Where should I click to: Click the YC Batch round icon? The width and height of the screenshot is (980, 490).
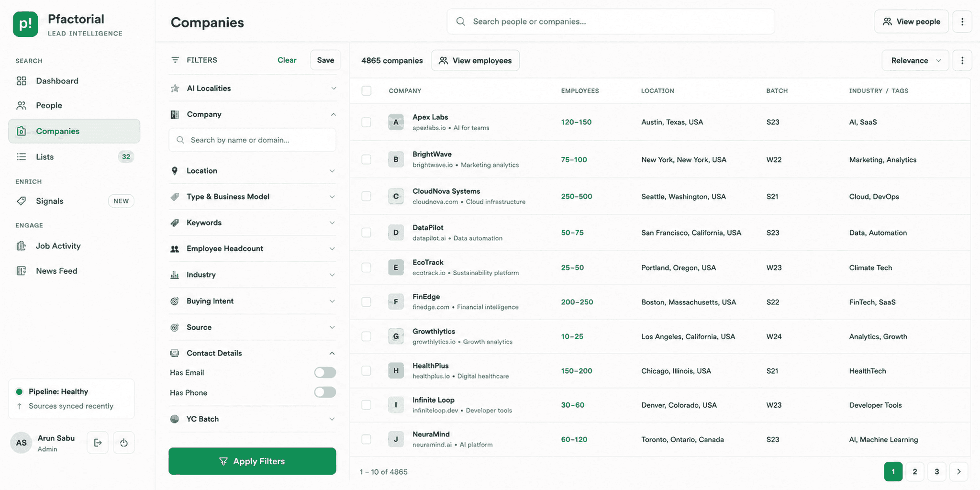(x=175, y=419)
